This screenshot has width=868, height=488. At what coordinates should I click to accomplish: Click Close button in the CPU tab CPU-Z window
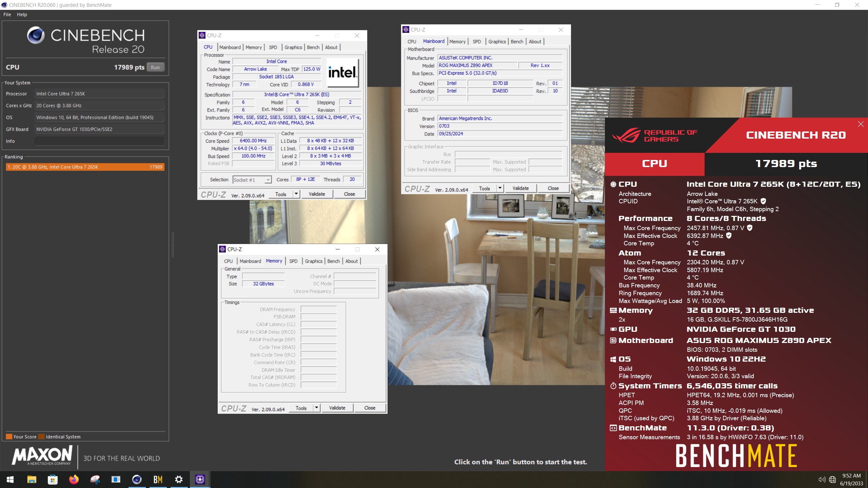pos(350,194)
